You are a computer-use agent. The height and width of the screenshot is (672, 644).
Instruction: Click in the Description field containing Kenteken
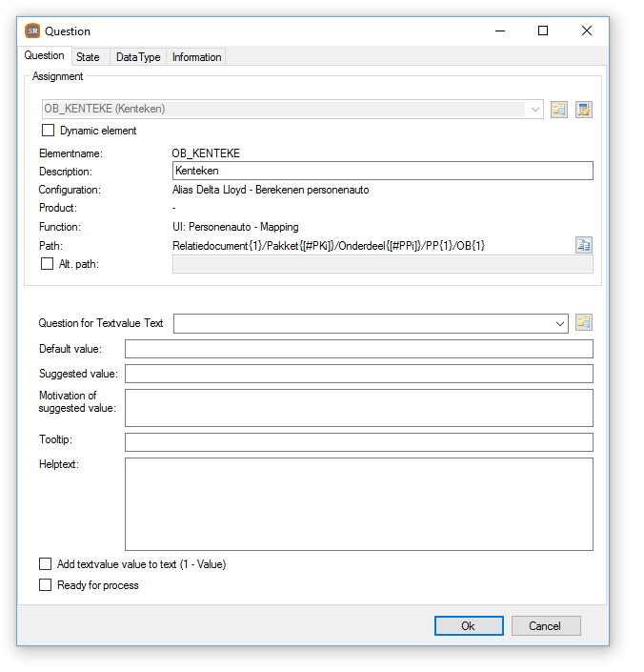tap(383, 171)
